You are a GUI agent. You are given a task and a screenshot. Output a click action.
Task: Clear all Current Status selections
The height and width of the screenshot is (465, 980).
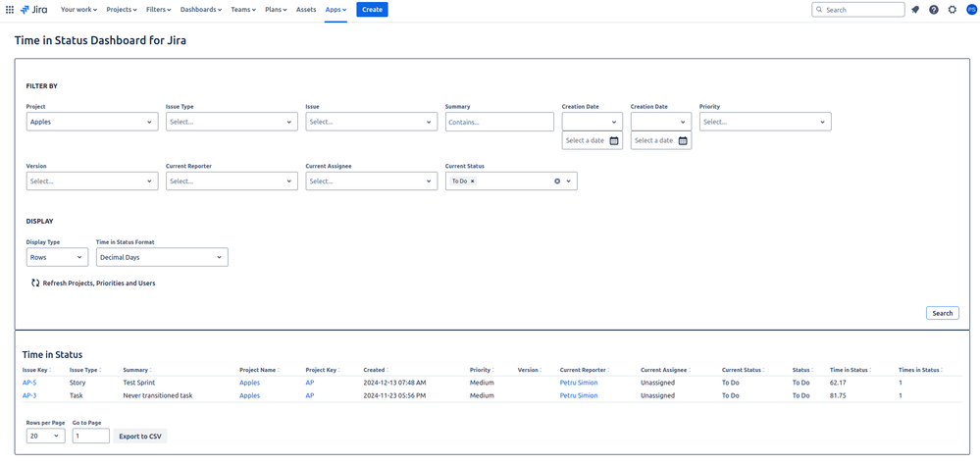pyautogui.click(x=557, y=181)
